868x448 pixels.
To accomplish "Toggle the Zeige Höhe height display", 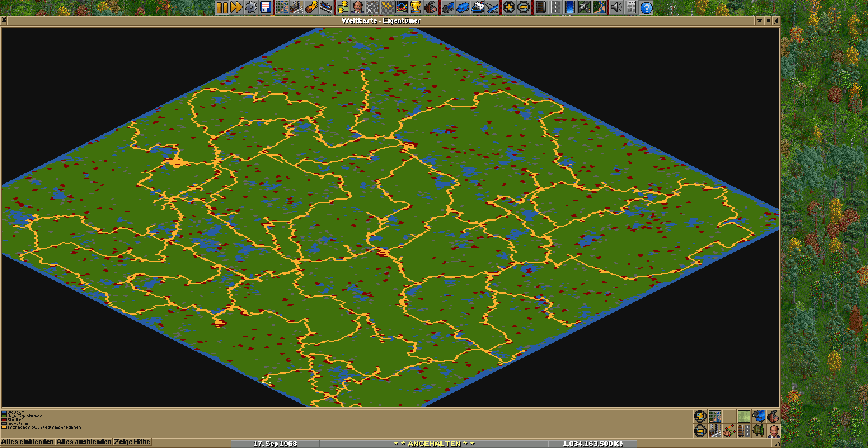I will [x=132, y=442].
